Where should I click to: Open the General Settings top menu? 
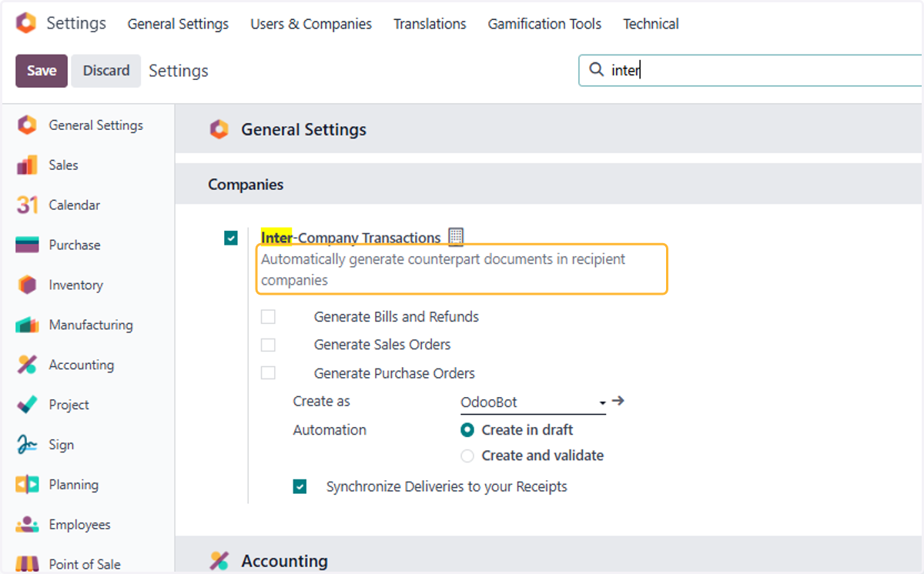(178, 24)
